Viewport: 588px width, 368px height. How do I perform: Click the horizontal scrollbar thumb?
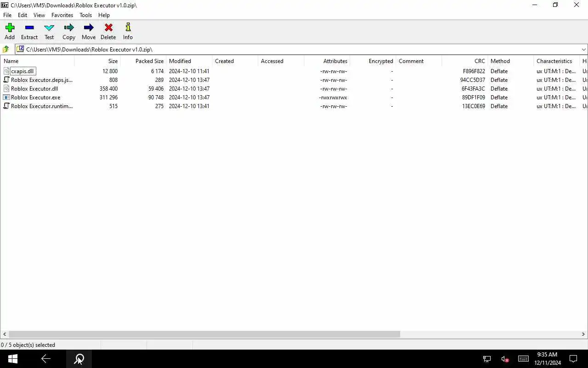click(204, 334)
